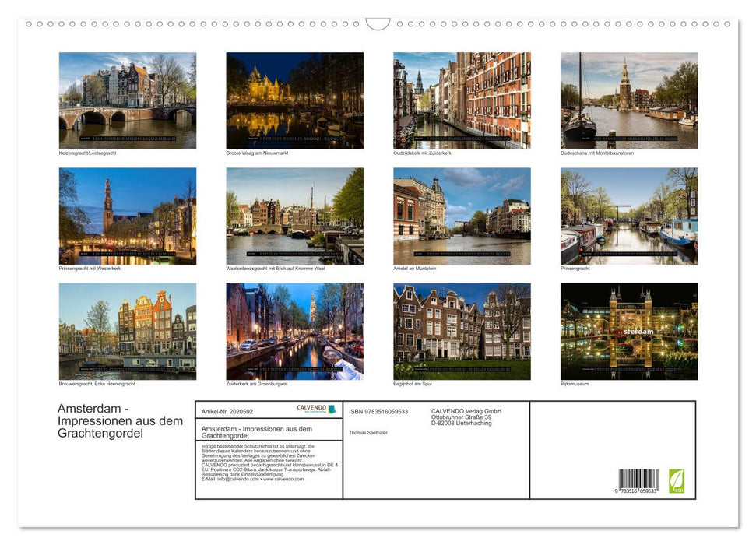Image resolution: width=756 pixels, height=545 pixels.
Task: Select the Rijksmuseum night photo
Action: (x=629, y=330)
